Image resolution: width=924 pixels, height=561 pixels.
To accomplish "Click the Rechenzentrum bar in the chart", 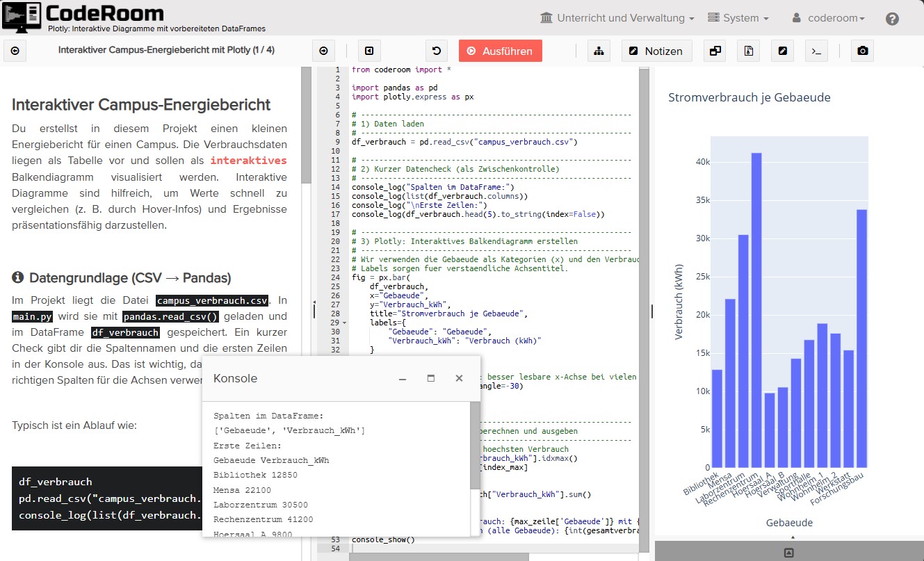I will click(x=756, y=310).
